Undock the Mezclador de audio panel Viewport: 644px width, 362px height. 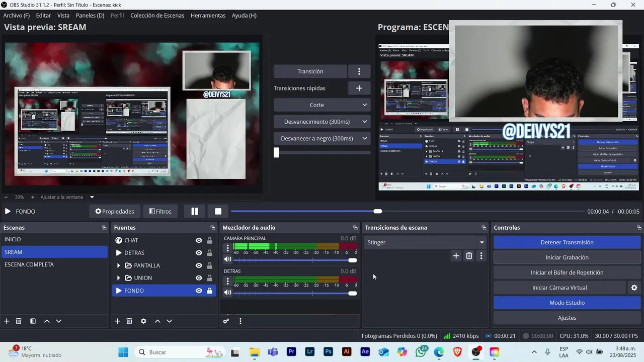(x=355, y=228)
